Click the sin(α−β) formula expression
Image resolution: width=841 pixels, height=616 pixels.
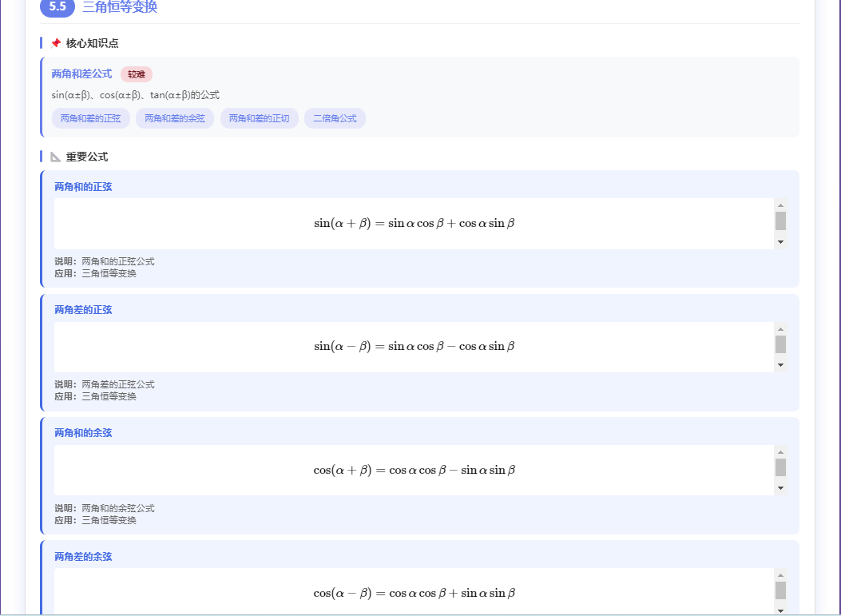coord(414,347)
